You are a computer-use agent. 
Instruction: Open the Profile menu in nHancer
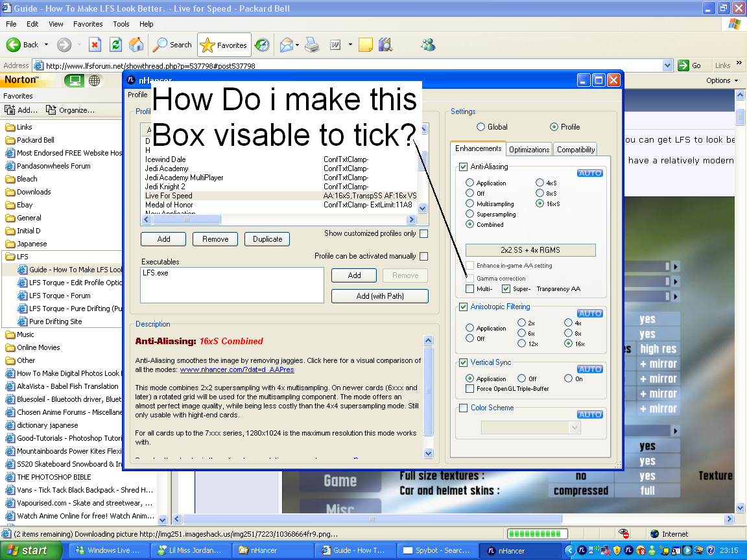coord(137,95)
